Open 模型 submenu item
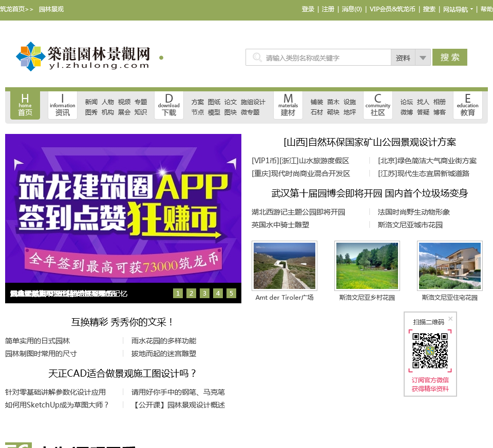This screenshot has height=448, width=493. (x=214, y=112)
